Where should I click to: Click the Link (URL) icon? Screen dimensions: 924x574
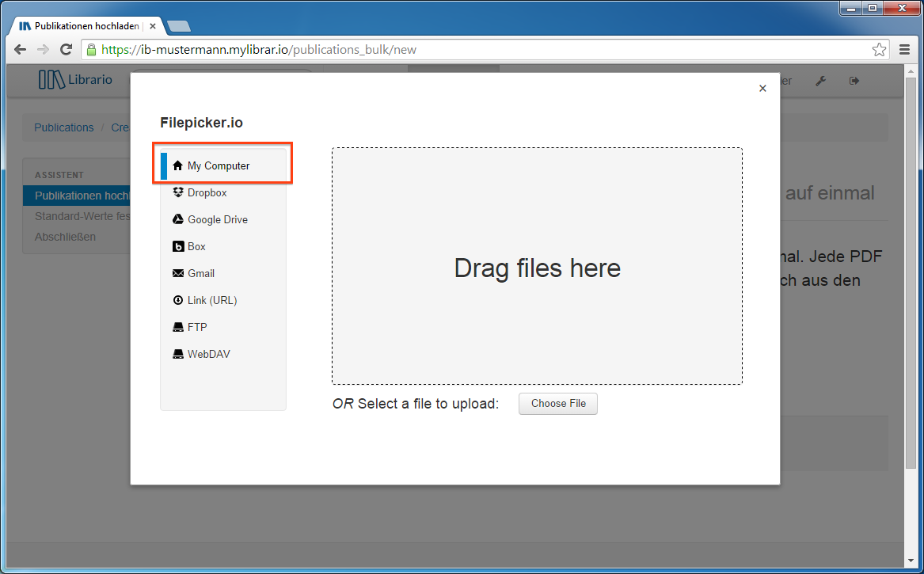(178, 300)
